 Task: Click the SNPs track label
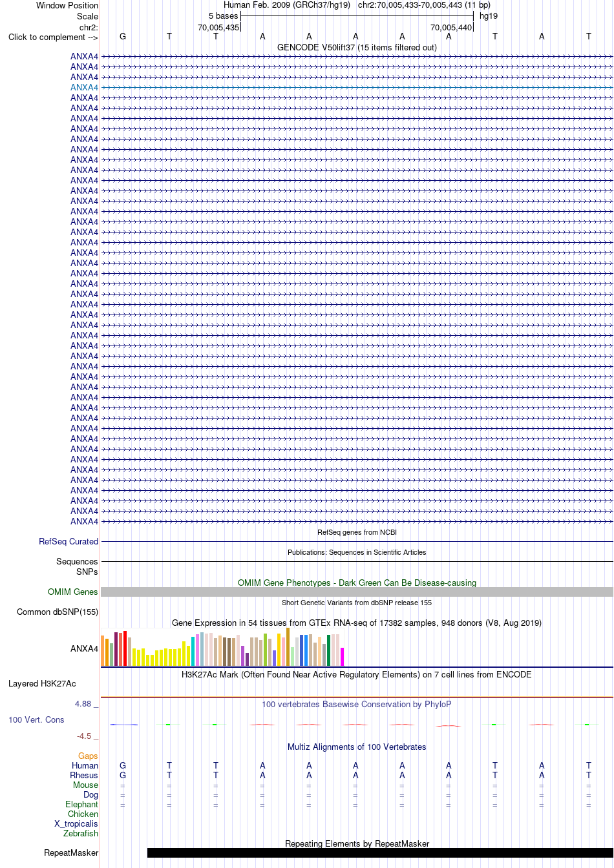click(x=87, y=572)
